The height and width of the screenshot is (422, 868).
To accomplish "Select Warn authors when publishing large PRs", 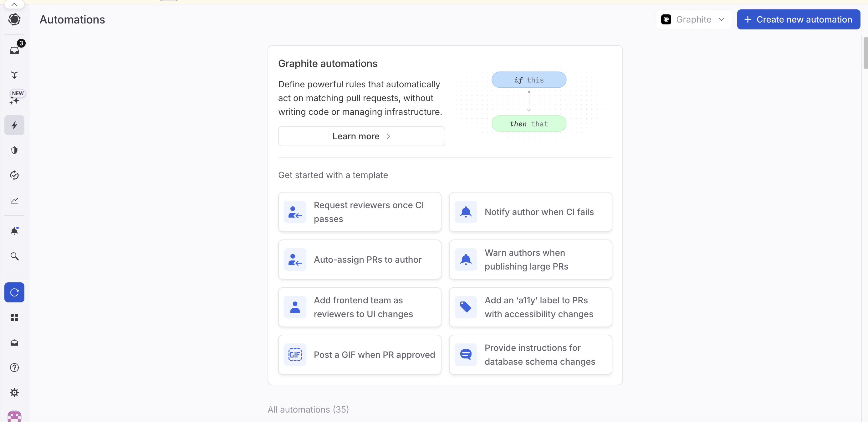I will click(530, 259).
